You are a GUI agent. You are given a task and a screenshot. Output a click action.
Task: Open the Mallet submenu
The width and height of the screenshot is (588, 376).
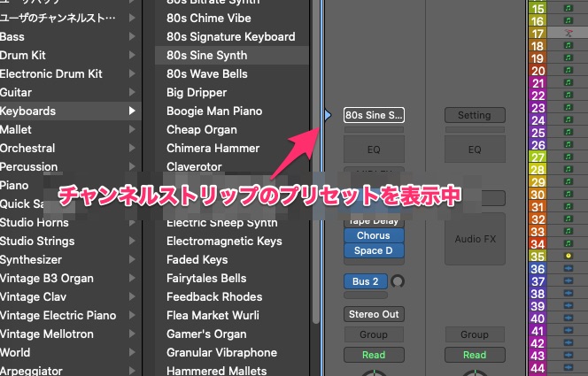pyautogui.click(x=71, y=129)
